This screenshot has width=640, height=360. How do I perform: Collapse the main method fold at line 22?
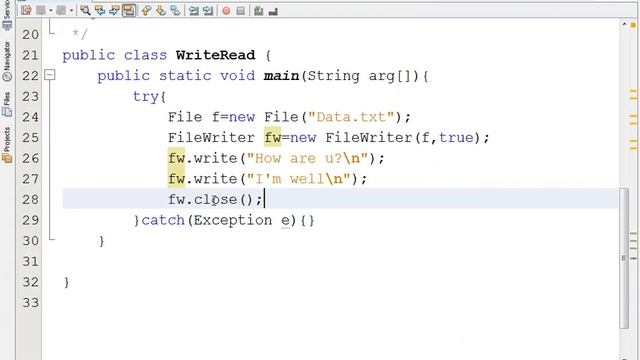[49, 75]
